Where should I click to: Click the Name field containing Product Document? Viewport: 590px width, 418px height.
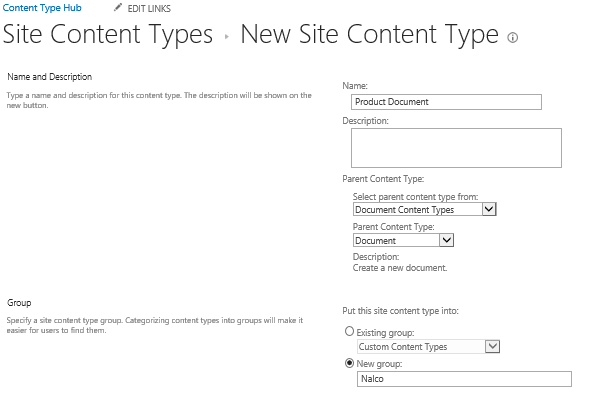tap(446, 102)
